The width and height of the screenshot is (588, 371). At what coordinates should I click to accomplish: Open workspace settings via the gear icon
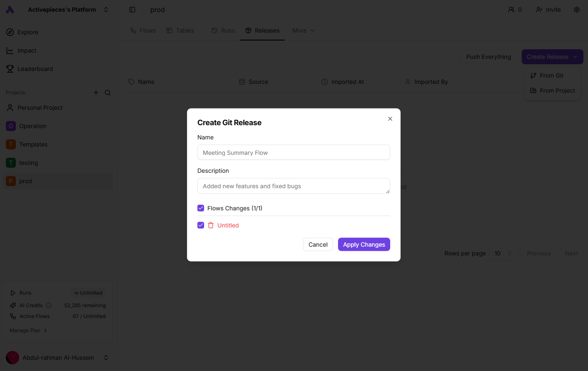tap(576, 9)
